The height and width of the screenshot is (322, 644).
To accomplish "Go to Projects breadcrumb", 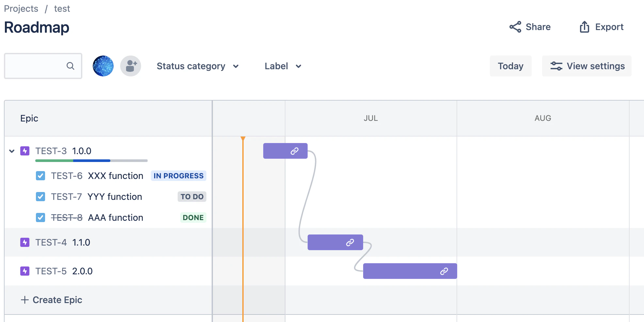I will point(21,8).
